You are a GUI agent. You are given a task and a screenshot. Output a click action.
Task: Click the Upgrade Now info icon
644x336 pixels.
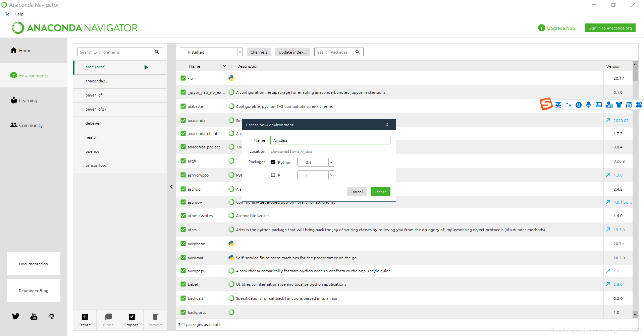click(542, 28)
